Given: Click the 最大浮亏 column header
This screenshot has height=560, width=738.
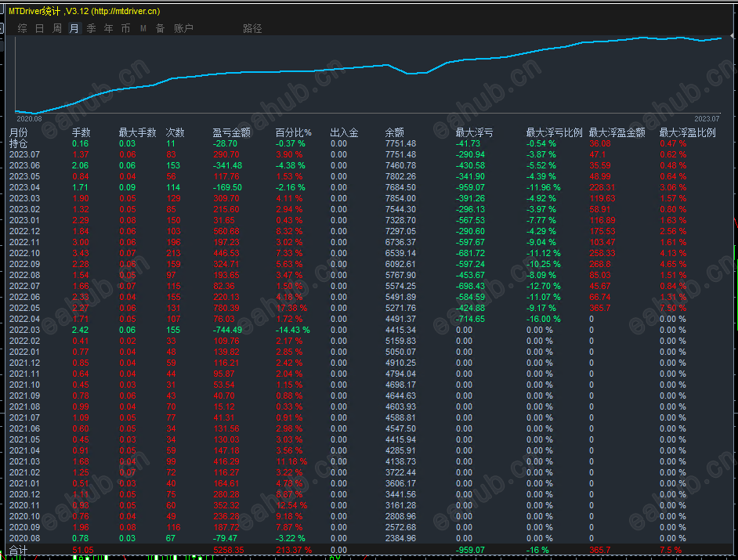Looking at the screenshot, I should coord(474,132).
